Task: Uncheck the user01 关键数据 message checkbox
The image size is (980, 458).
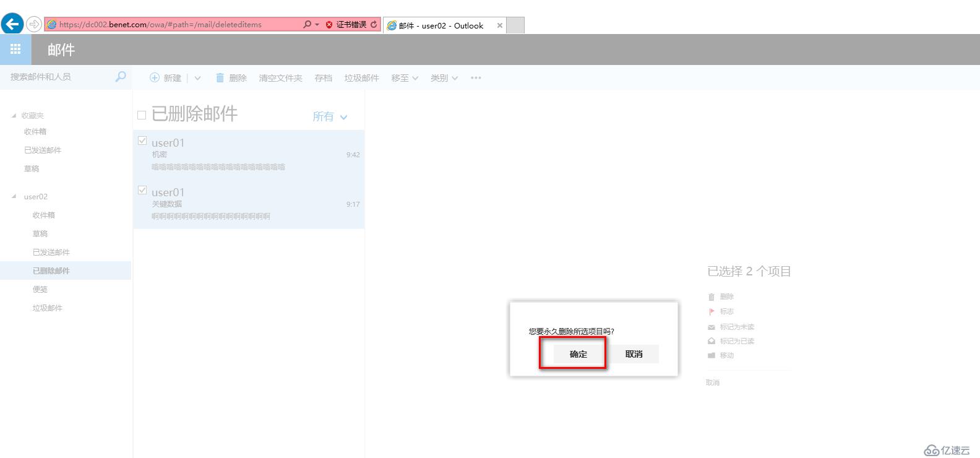Action: [x=142, y=191]
